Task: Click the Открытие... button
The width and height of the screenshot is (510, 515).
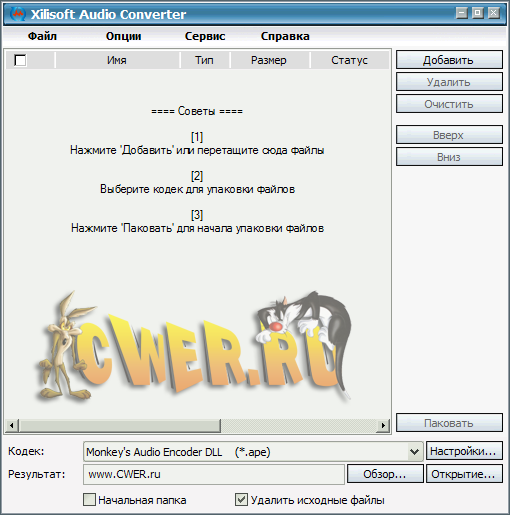Action: (464, 474)
